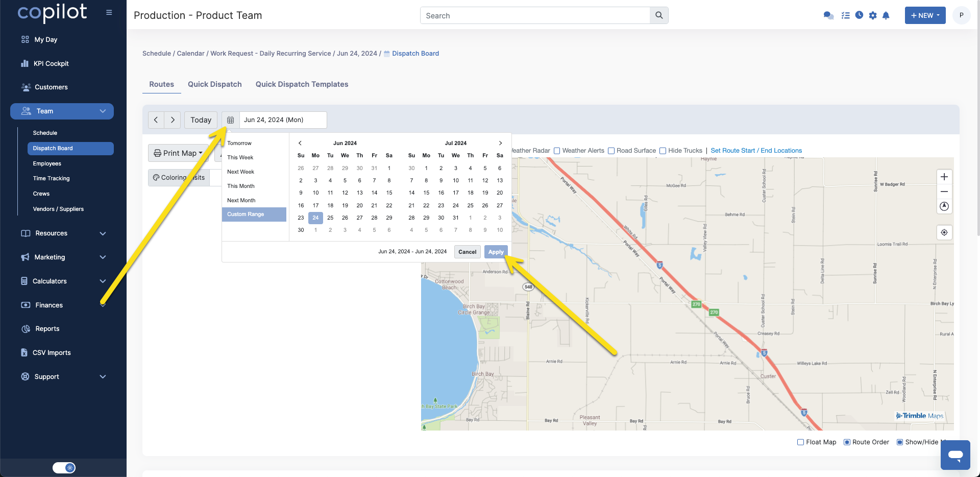The width and height of the screenshot is (980, 477).
Task: Enable the Weather Alerts checkbox
Action: [557, 151]
